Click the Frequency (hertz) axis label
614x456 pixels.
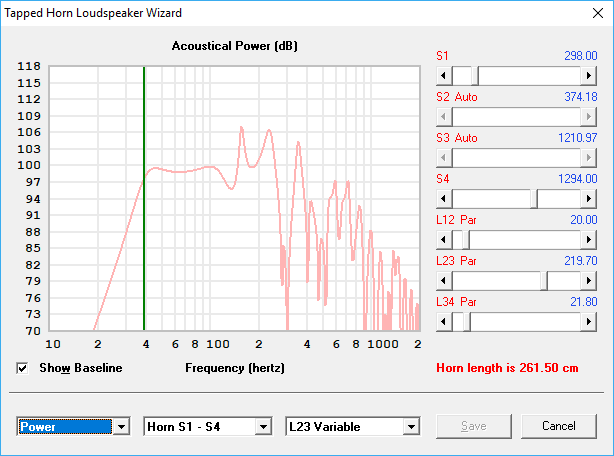(235, 368)
